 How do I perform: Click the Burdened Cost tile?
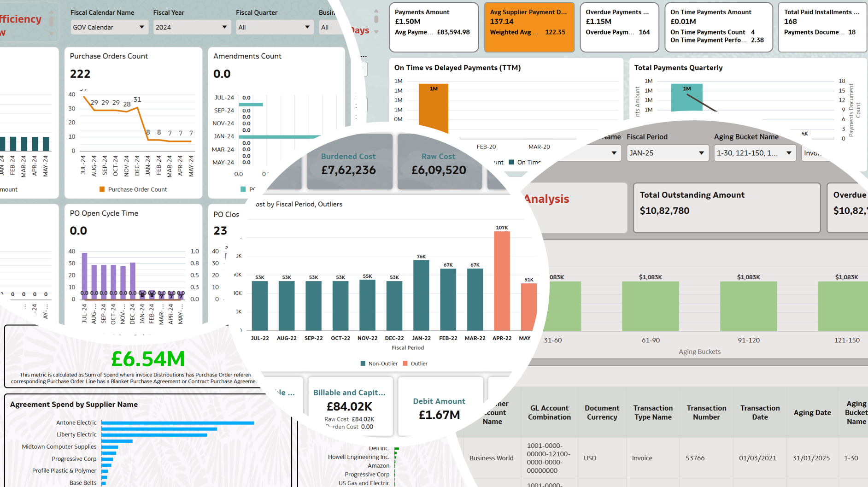pos(349,162)
